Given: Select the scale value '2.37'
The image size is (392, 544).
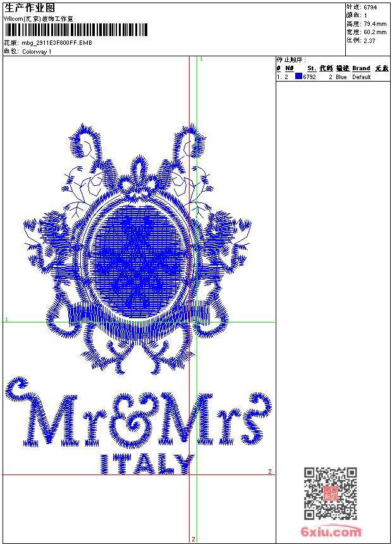Looking at the screenshot, I should (x=369, y=40).
